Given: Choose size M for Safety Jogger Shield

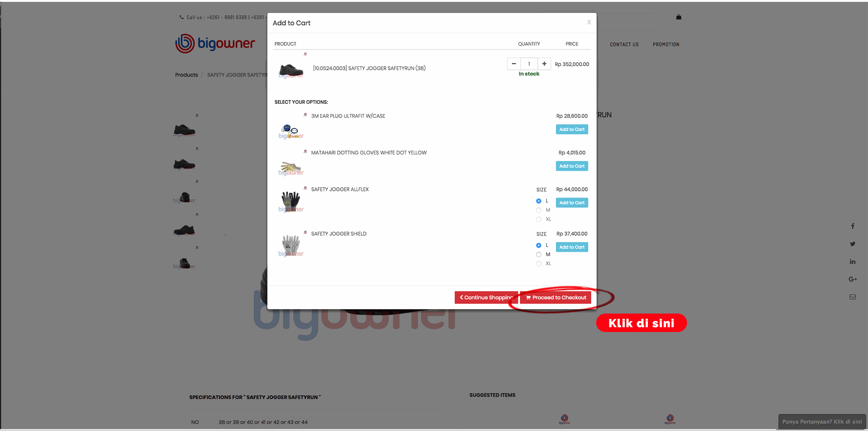Looking at the screenshot, I should tap(539, 254).
